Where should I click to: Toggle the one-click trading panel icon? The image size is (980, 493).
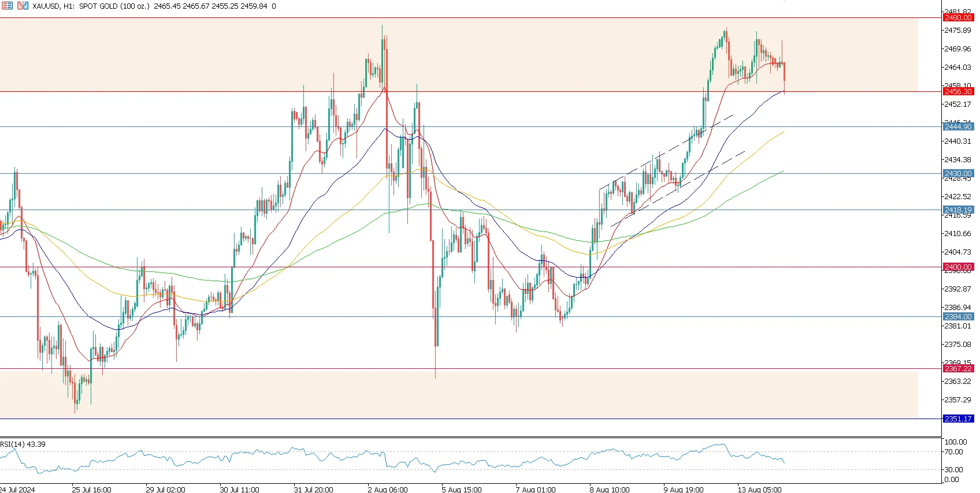pyautogui.click(x=23, y=6)
